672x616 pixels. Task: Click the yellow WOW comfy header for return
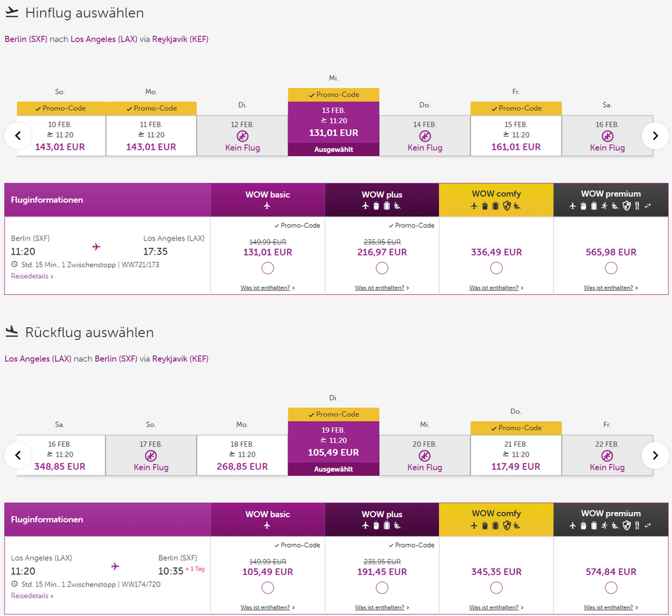pyautogui.click(x=496, y=519)
